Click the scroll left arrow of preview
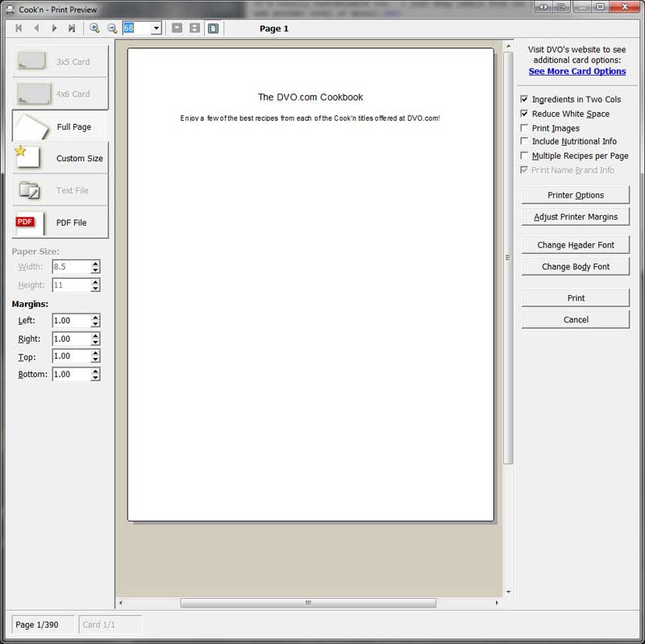 coord(120,603)
